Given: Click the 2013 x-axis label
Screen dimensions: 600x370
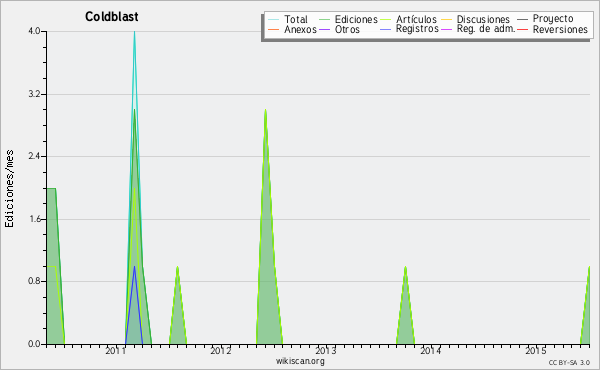Looking at the screenshot, I should tap(326, 350).
